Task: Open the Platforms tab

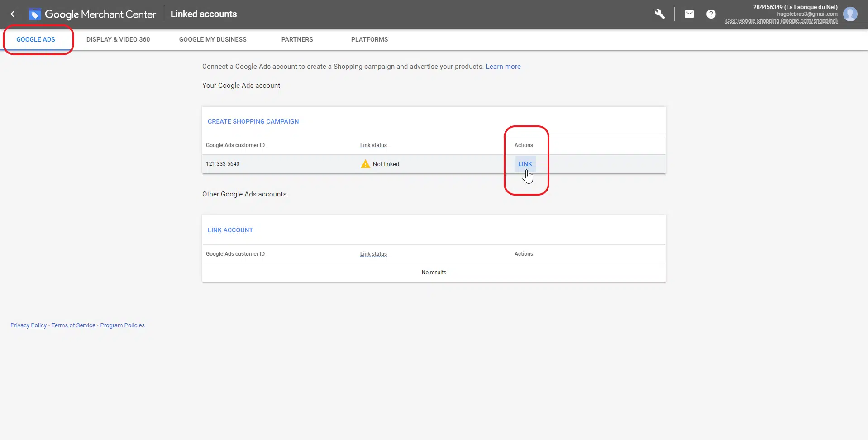Action: pyautogui.click(x=369, y=39)
